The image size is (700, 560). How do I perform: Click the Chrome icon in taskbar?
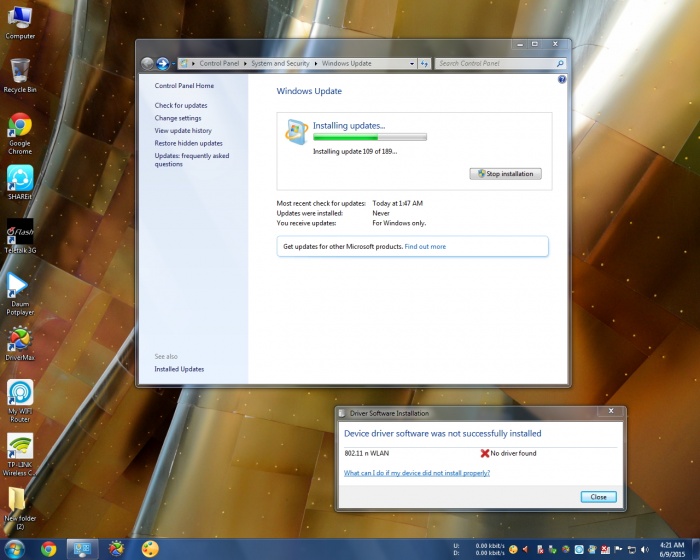click(x=48, y=548)
